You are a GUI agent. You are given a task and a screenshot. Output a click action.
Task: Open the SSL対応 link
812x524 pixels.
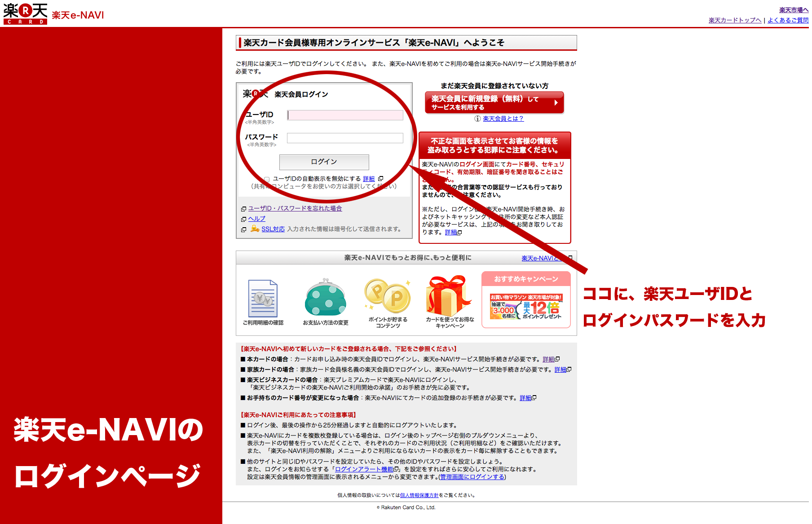(x=273, y=229)
